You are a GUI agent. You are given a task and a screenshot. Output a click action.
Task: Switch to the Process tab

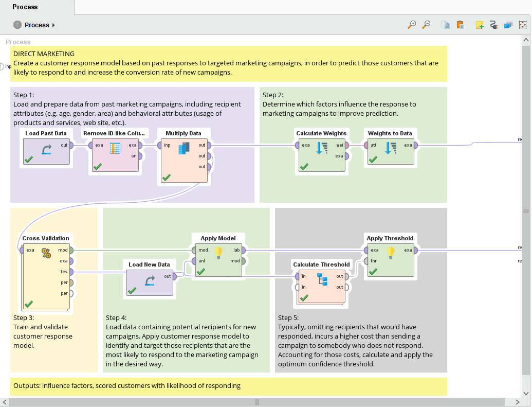(x=25, y=7)
